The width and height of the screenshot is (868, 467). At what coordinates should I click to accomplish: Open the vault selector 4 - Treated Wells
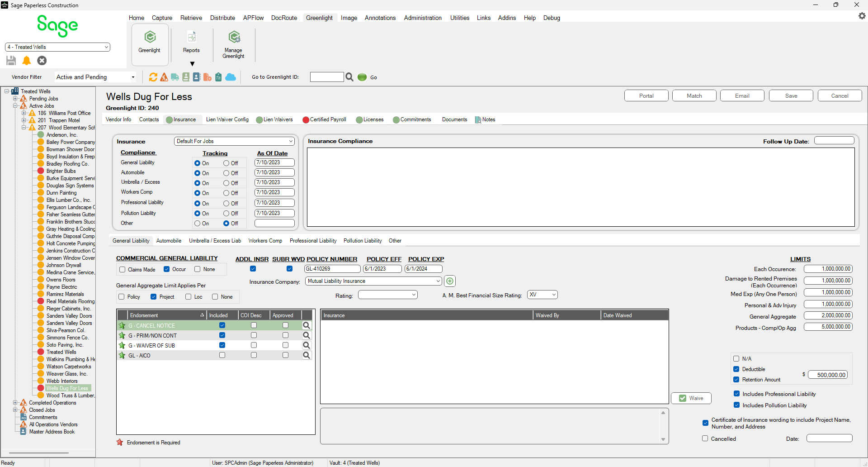click(x=57, y=47)
